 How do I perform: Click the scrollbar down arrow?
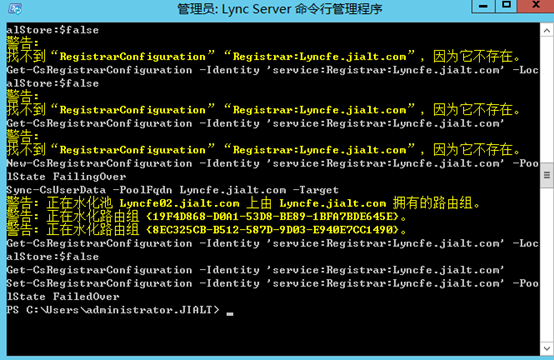547,349
